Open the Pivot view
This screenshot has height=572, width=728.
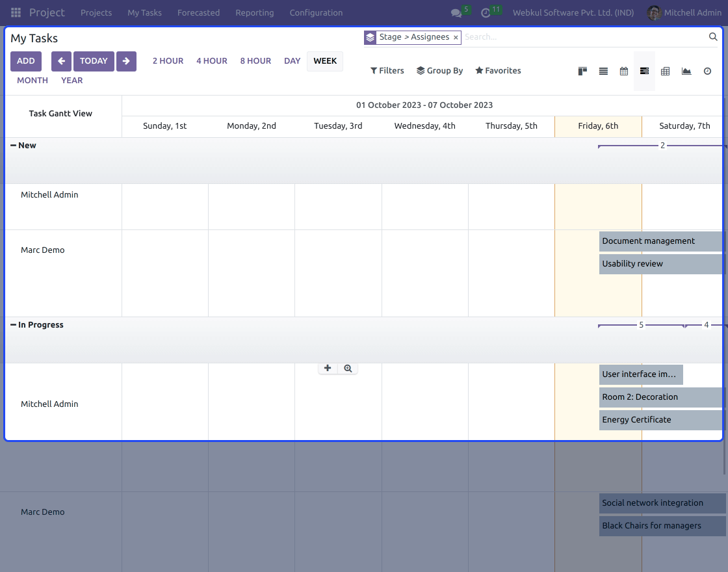[665, 71]
